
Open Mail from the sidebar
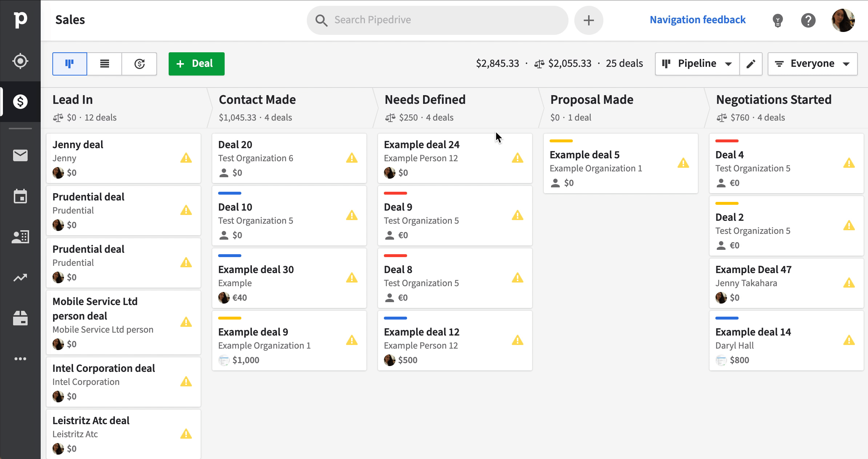click(x=20, y=155)
